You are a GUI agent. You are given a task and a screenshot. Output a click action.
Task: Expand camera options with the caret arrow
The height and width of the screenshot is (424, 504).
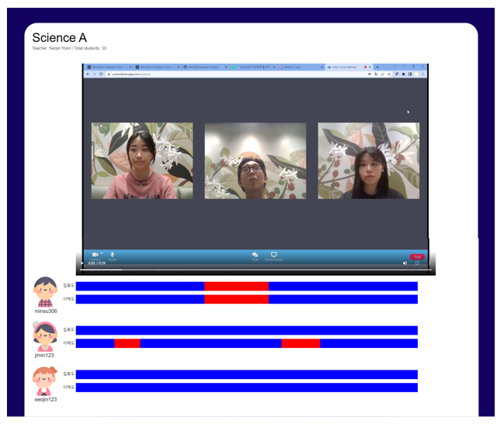pos(102,254)
